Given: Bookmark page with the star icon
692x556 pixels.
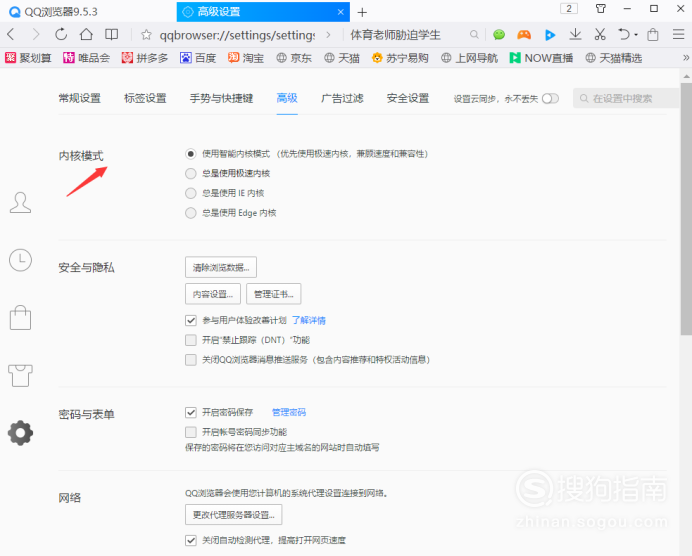Looking at the screenshot, I should (x=146, y=34).
